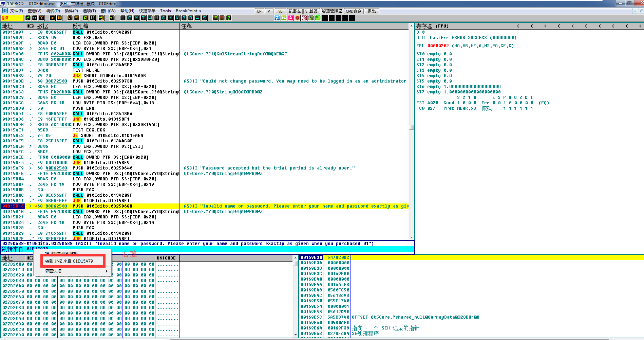The height and width of the screenshot is (340, 644).
Task: Open the 查看(V) menu
Action: [x=34, y=11]
